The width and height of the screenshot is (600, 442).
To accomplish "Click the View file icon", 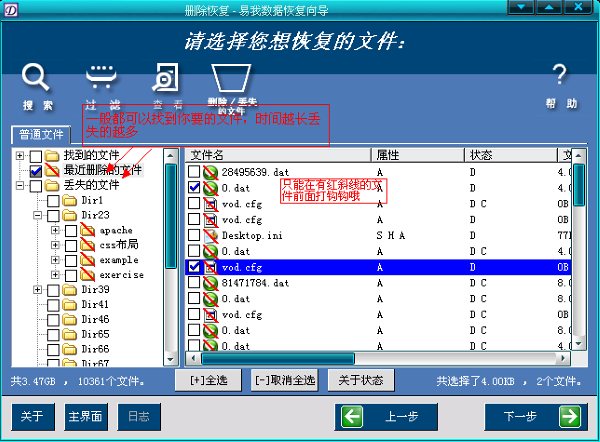I will 166,77.
